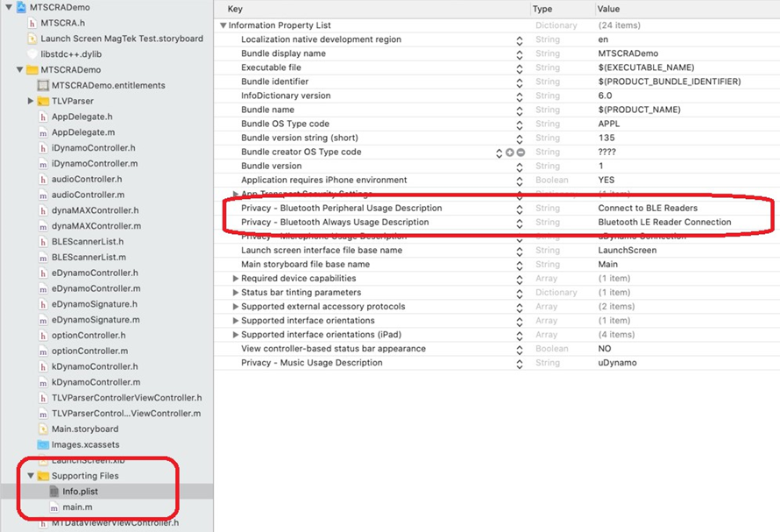The width and height of the screenshot is (780, 532).
Task: Open eDynamoController.h file icon
Action: 43,273
